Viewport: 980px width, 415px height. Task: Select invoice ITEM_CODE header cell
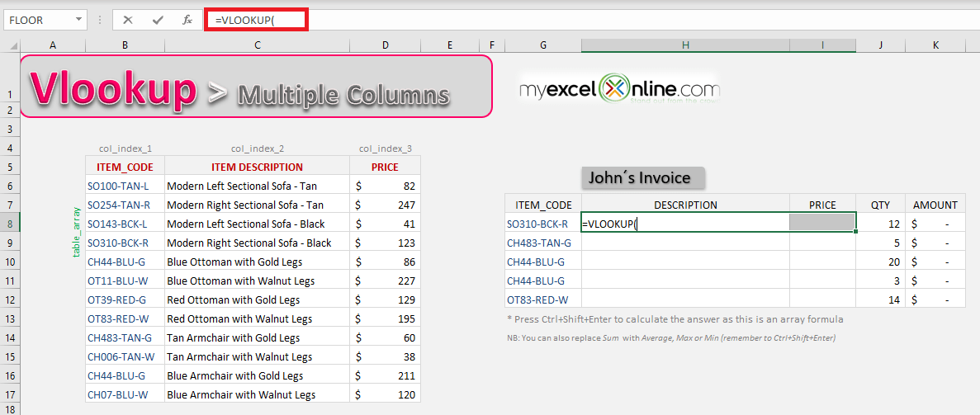543,205
